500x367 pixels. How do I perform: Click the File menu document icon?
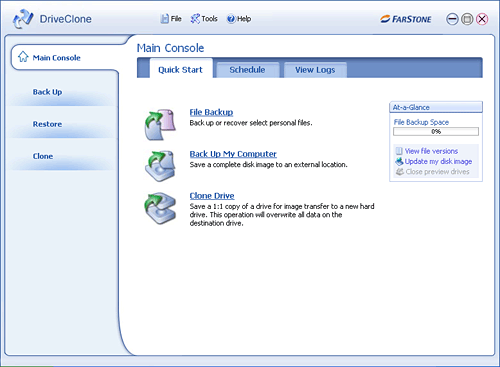coord(164,19)
